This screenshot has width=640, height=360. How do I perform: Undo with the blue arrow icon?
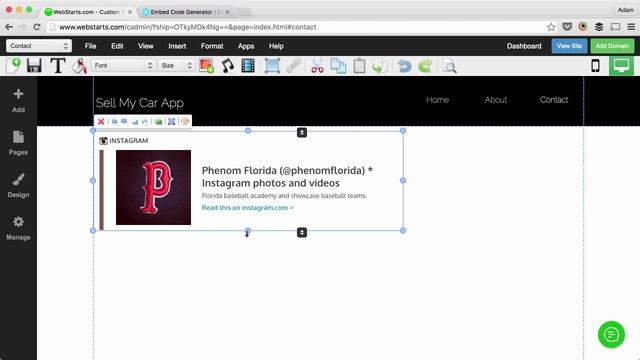(404, 66)
